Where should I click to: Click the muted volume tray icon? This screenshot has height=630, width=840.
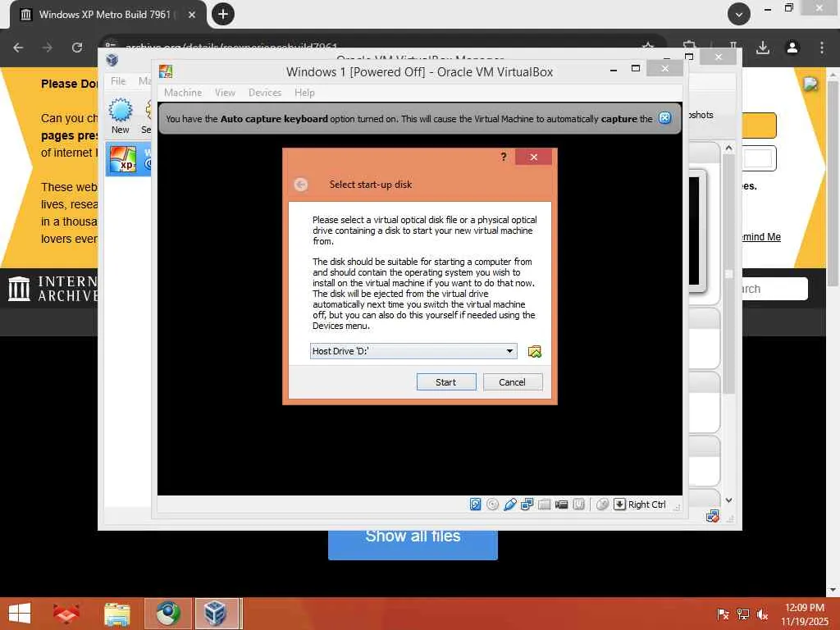click(x=762, y=614)
